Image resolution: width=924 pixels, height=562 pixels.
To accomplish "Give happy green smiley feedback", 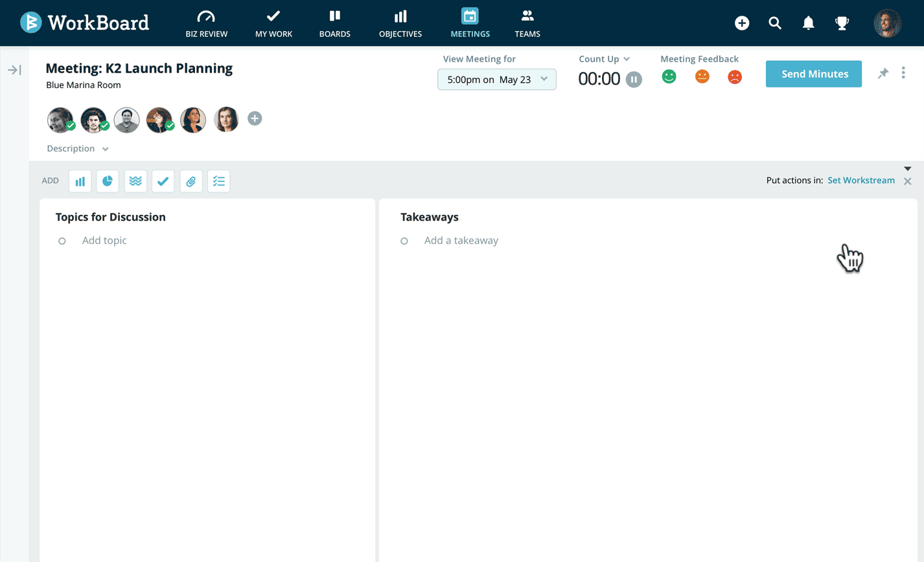I will (669, 76).
